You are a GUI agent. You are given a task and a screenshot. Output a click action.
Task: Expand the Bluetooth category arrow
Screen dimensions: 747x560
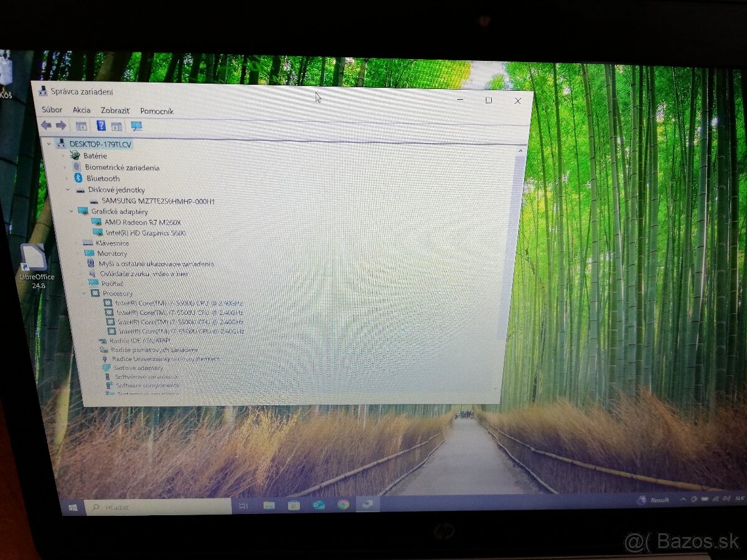(66, 178)
